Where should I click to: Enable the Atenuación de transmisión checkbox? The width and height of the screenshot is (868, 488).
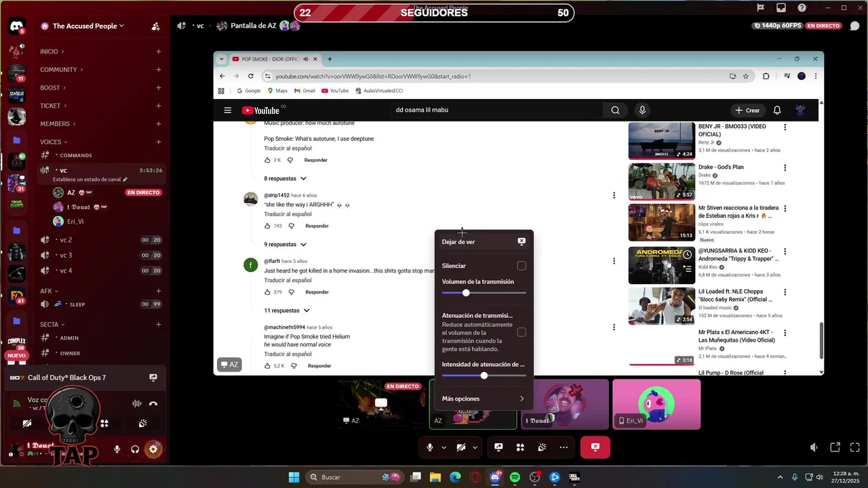521,332
